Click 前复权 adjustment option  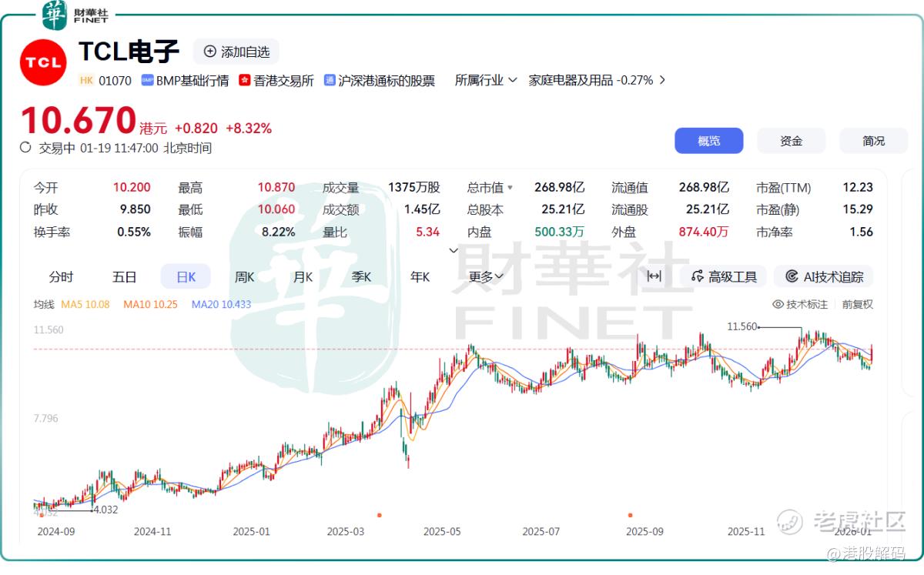coord(857,305)
